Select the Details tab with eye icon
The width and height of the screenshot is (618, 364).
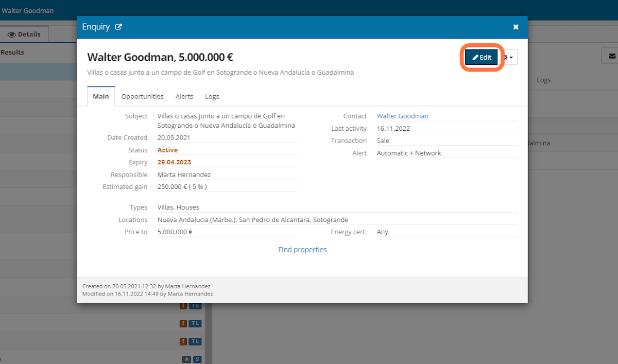24,34
